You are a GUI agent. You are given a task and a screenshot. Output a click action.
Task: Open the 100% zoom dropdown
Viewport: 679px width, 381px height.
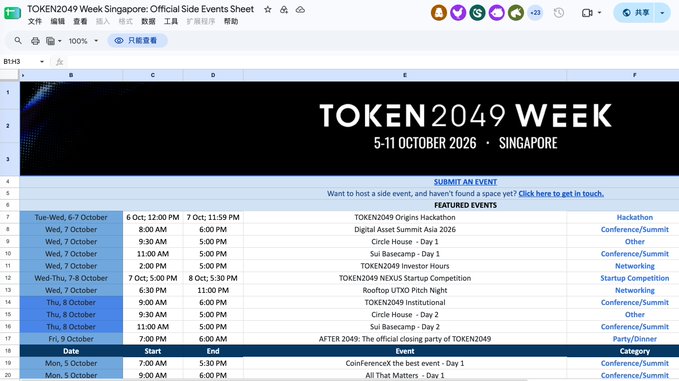point(83,41)
